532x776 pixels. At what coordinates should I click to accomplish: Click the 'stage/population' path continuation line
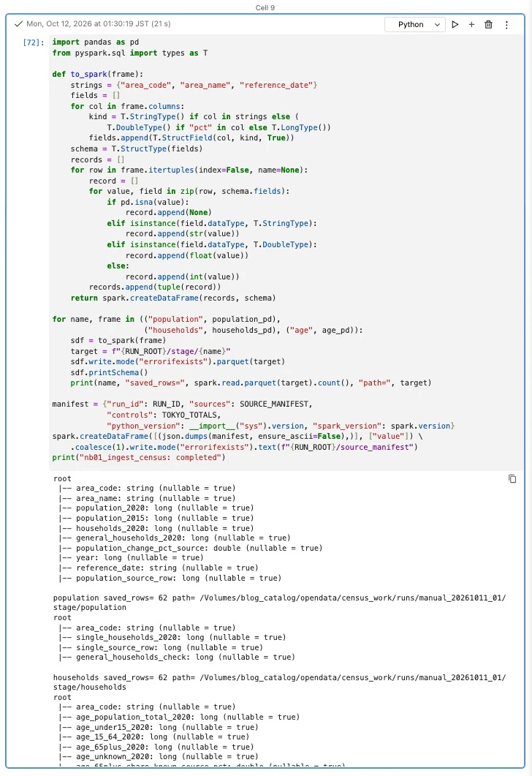point(90,607)
